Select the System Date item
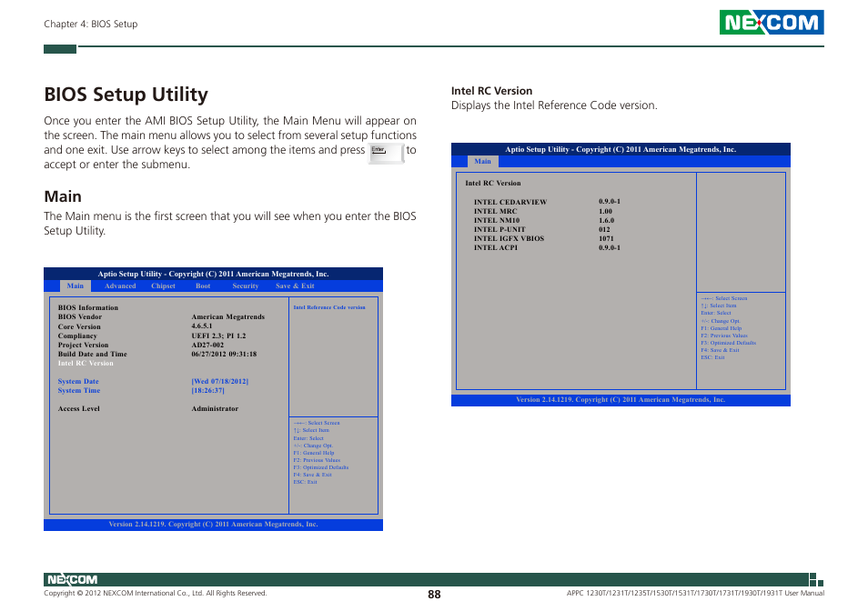Screen dimensions: 868x611 78,382
